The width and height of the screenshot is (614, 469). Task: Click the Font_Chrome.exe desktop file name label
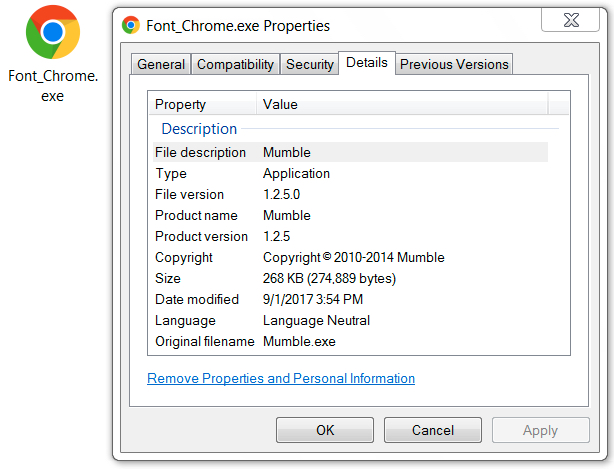(x=53, y=86)
